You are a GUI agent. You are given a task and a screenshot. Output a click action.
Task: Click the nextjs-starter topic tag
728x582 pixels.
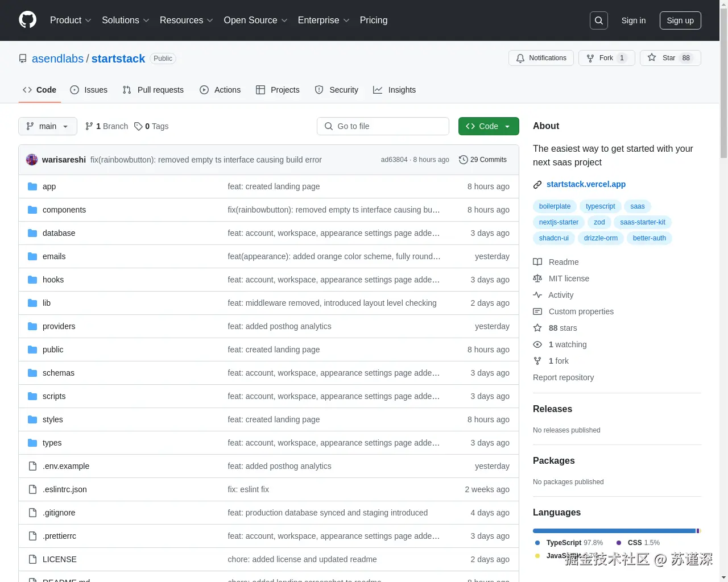(559, 222)
